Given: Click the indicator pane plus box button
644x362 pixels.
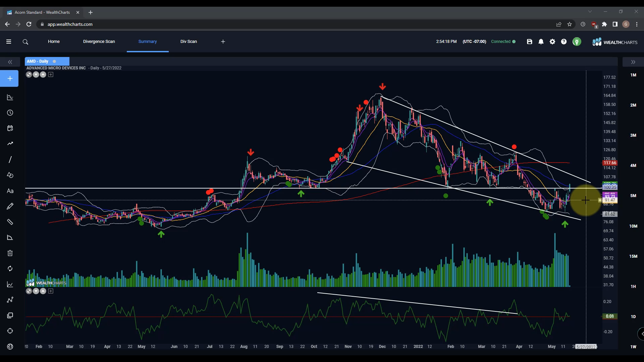Looking at the screenshot, I should click(x=51, y=291).
